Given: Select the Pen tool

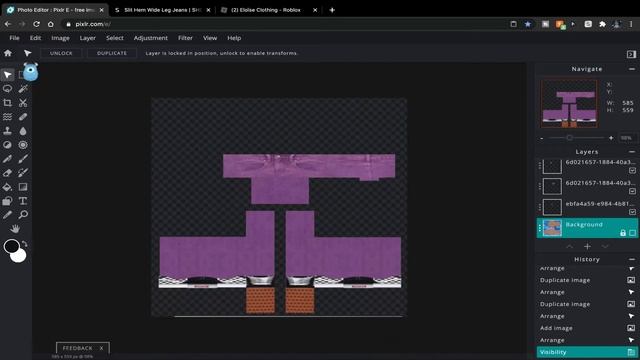Looking at the screenshot, I should (7, 159).
